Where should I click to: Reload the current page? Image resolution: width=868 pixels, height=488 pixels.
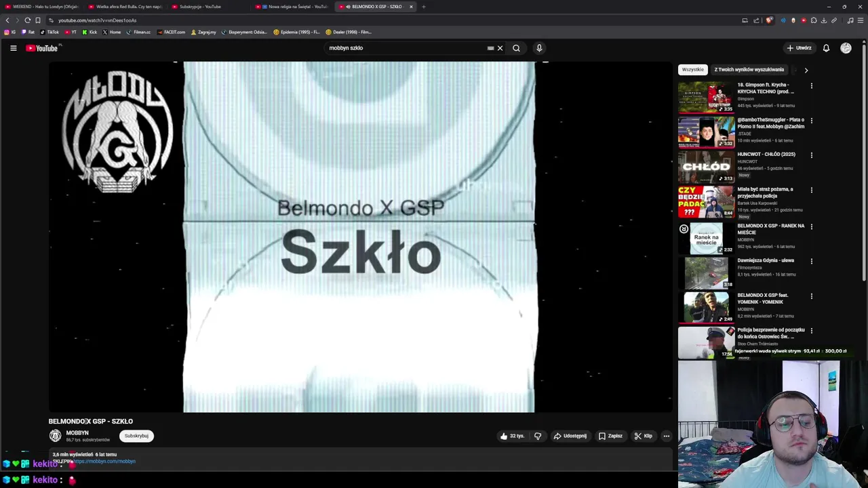click(x=27, y=20)
